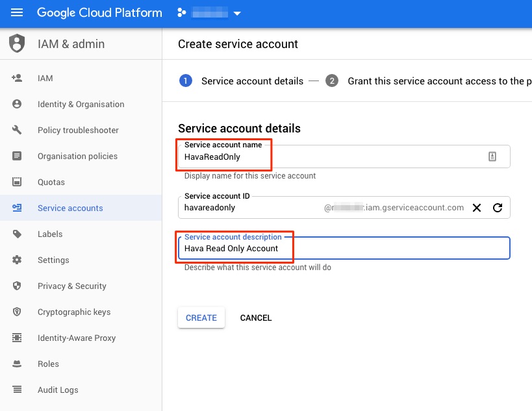Viewport: 532px width, 411px height.
Task: Click the Google Cloud Platform title
Action: point(99,13)
